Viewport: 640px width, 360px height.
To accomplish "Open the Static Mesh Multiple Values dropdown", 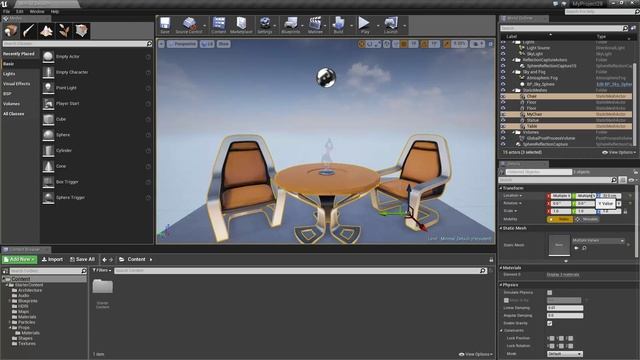I will click(x=598, y=240).
